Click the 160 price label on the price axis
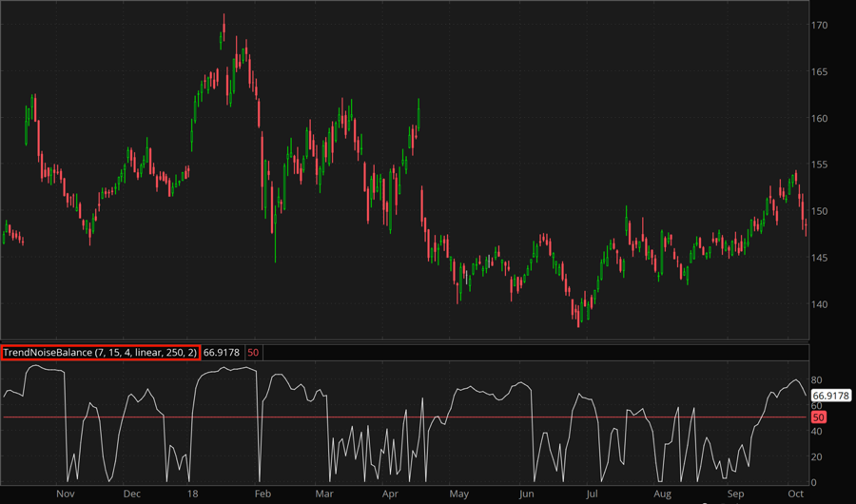The height and width of the screenshot is (504, 856). (821, 119)
